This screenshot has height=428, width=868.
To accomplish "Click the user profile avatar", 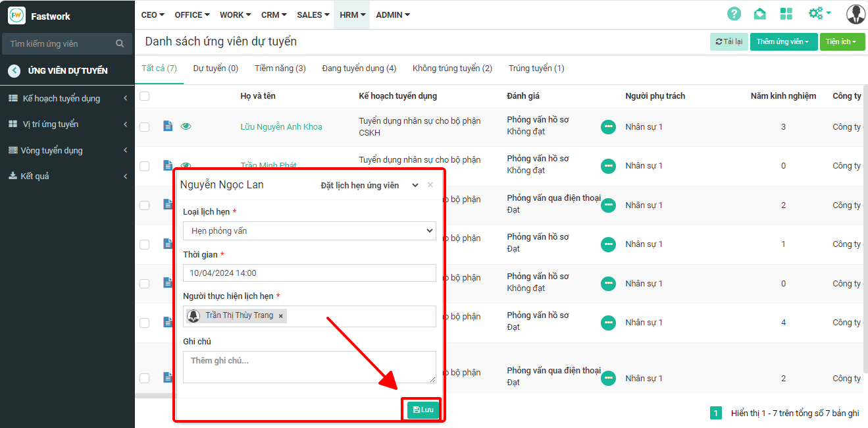I will [855, 14].
